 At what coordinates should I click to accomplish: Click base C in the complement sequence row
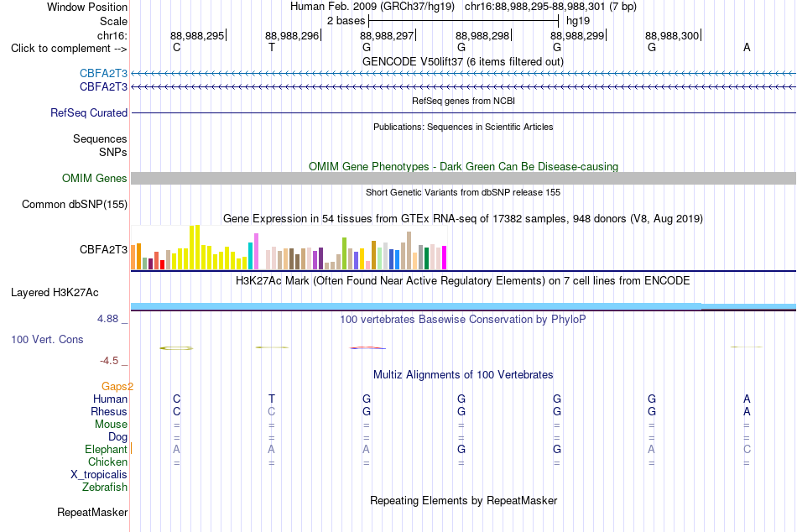[176, 47]
